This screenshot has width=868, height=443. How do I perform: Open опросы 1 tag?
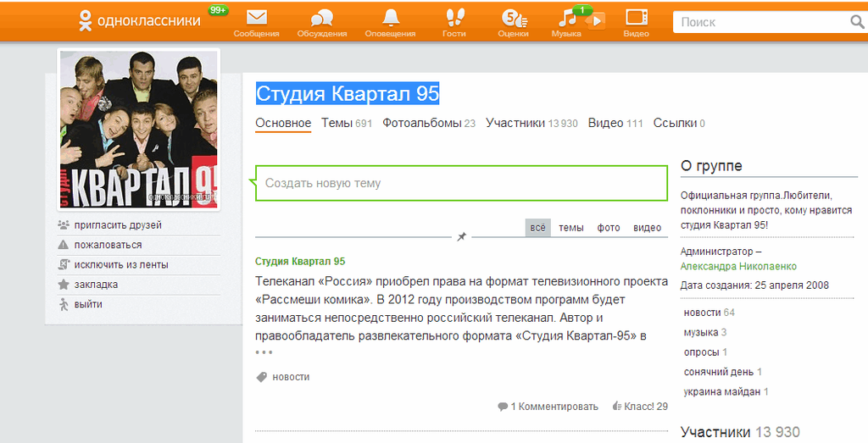click(705, 352)
